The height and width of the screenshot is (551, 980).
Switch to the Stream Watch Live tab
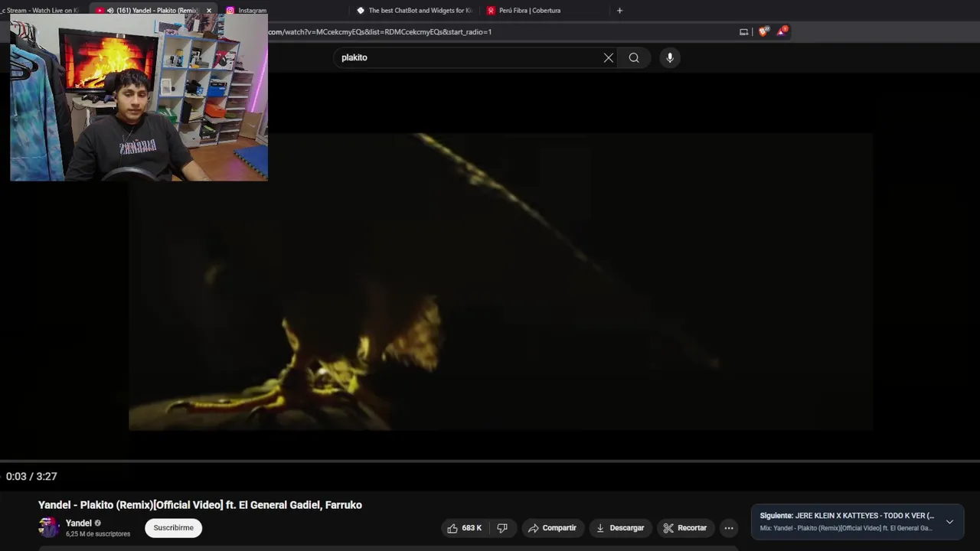click(41, 11)
